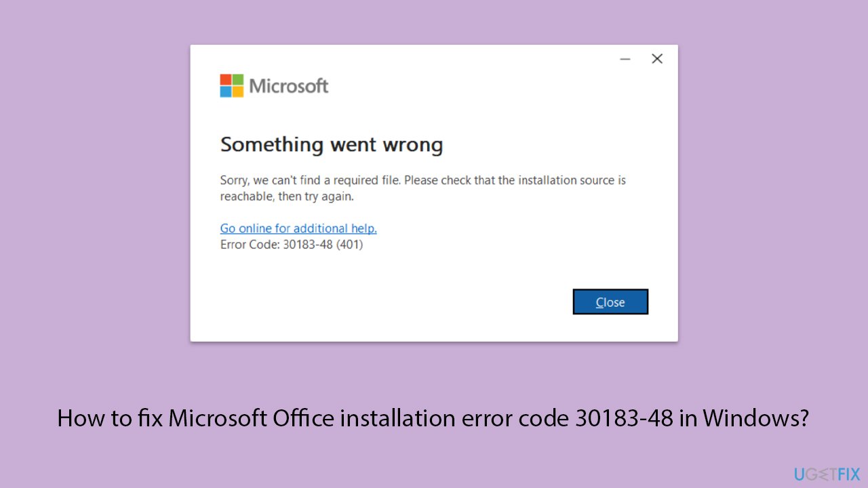Image resolution: width=868 pixels, height=488 pixels.
Task: Click the Microsoft four-square logo
Action: tap(231, 84)
